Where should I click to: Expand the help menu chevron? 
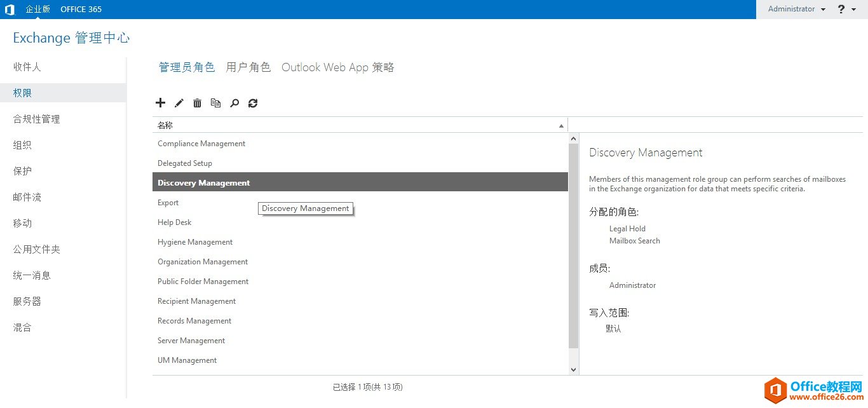click(x=852, y=9)
